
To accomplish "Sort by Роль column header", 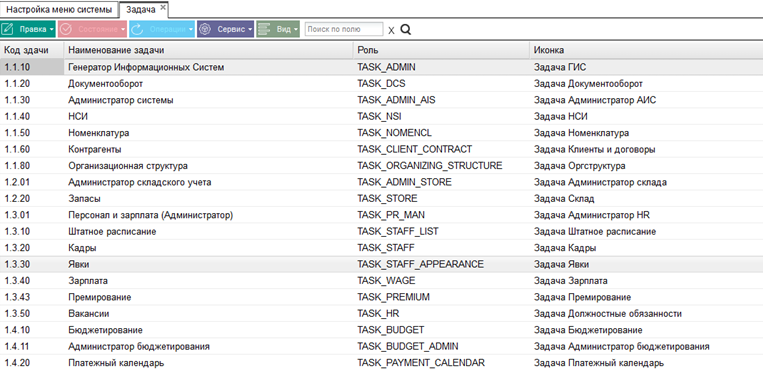I will (x=441, y=50).
